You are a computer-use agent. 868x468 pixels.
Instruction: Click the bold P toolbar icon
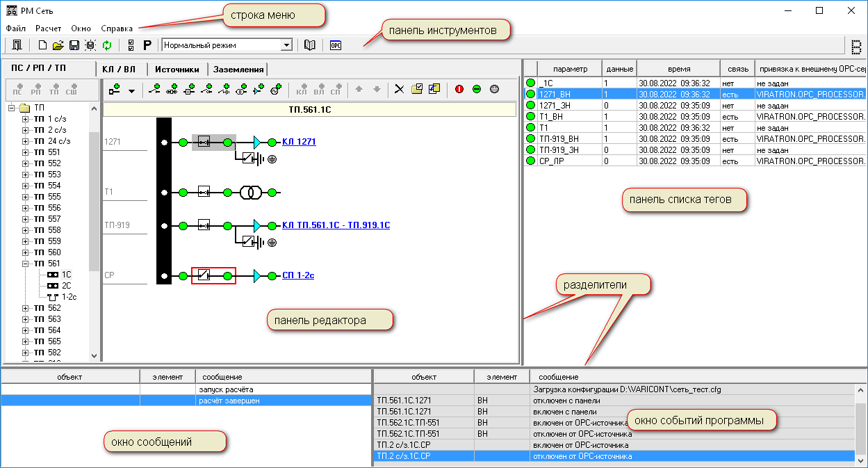pos(147,45)
